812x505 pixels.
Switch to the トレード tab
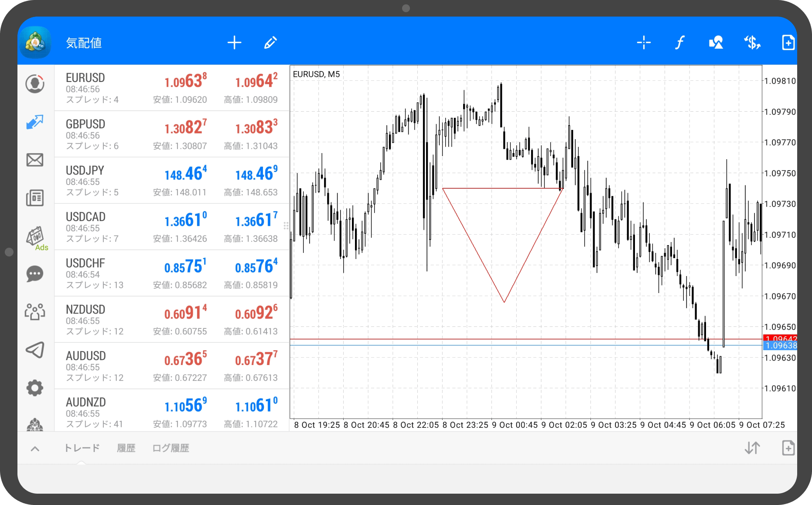pos(82,448)
